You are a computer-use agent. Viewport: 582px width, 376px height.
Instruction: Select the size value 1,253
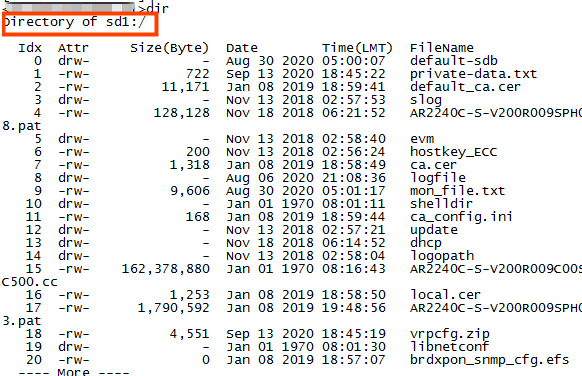(x=190, y=295)
